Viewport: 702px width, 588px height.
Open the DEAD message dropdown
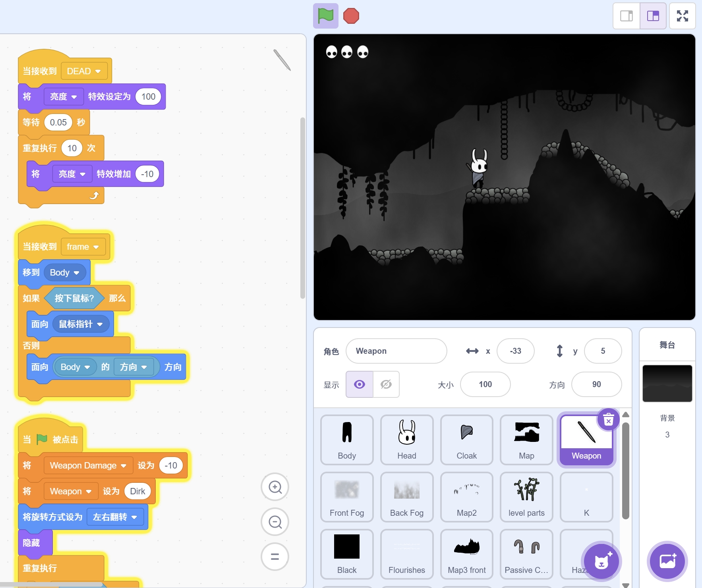coord(84,71)
